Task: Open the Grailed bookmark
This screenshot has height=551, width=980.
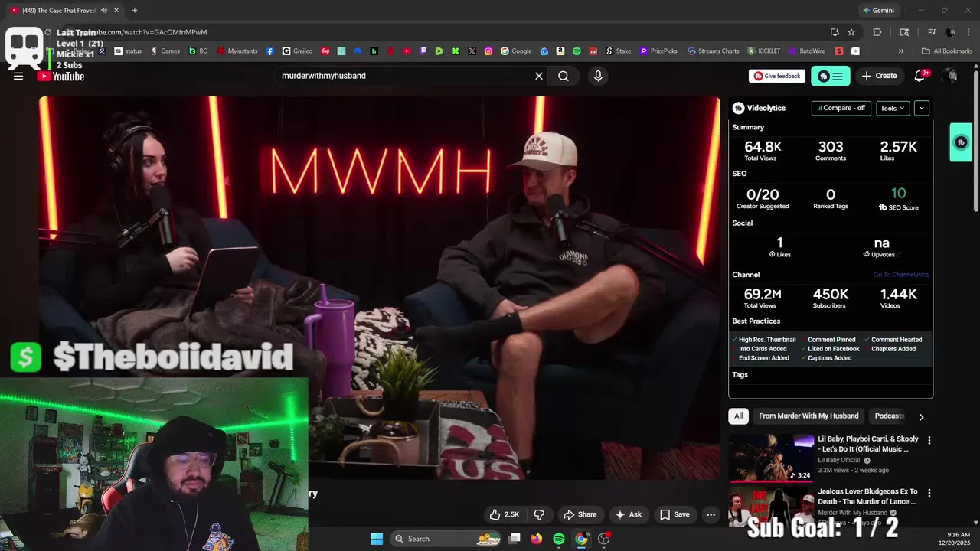Action: (x=297, y=51)
